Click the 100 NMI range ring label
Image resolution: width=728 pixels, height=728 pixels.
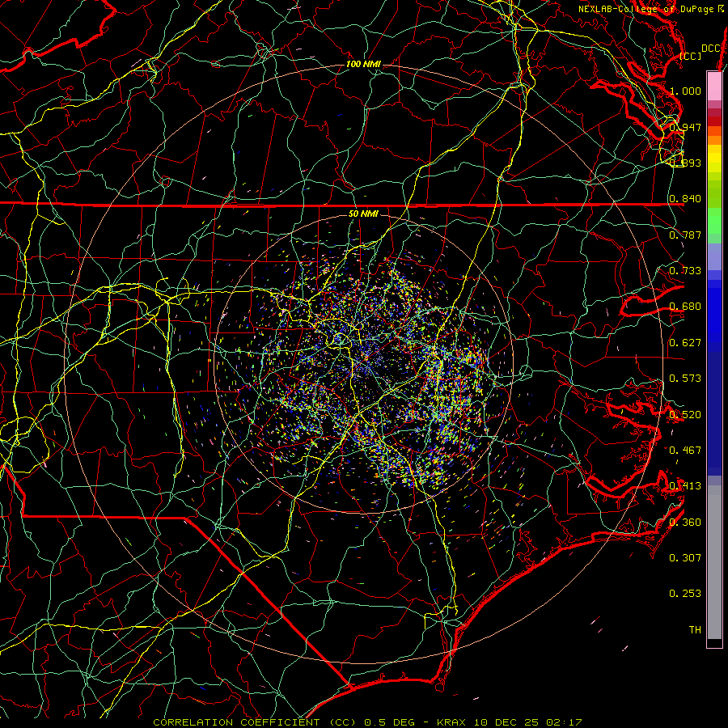point(363,64)
